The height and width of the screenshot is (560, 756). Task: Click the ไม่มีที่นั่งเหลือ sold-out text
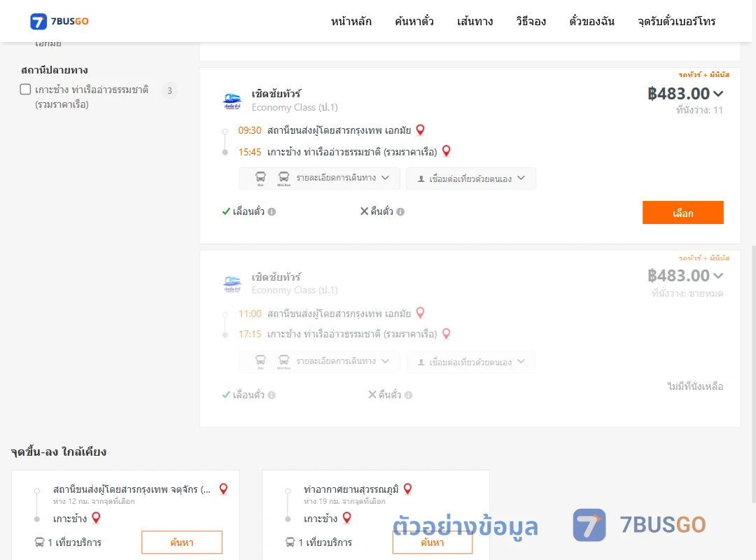[695, 386]
